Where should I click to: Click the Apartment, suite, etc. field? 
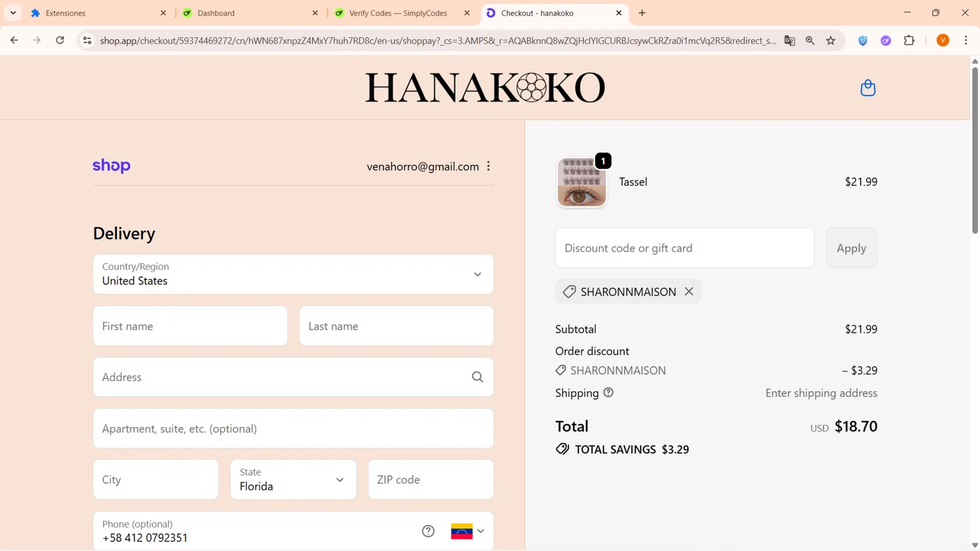293,428
